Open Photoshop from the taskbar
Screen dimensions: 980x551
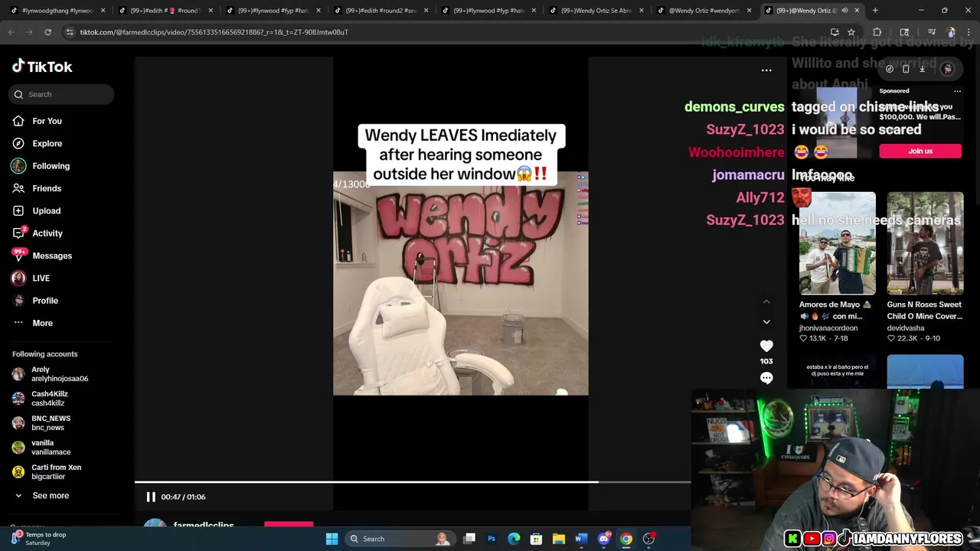492,539
